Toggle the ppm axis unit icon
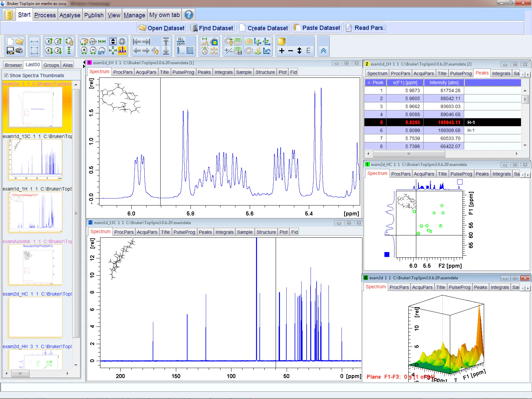 click(x=93, y=42)
